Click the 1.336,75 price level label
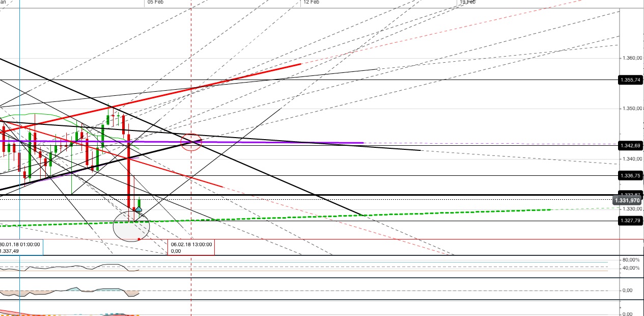This screenshot has width=644, height=316. (630, 175)
